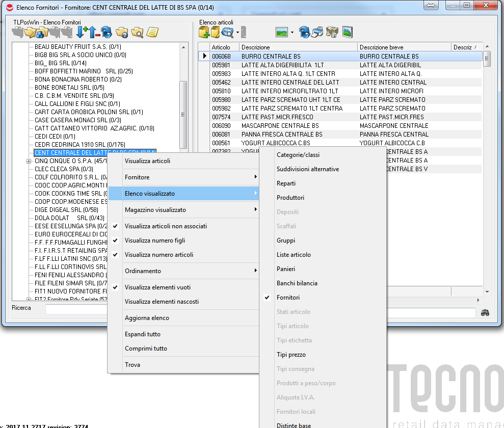Uncheck 'Visualizza numero figli' menu option
The height and width of the screenshot is (428, 504).
point(154,240)
